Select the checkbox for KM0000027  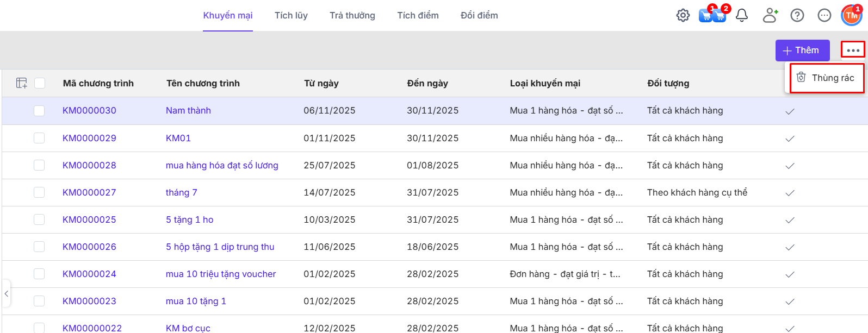pos(39,192)
